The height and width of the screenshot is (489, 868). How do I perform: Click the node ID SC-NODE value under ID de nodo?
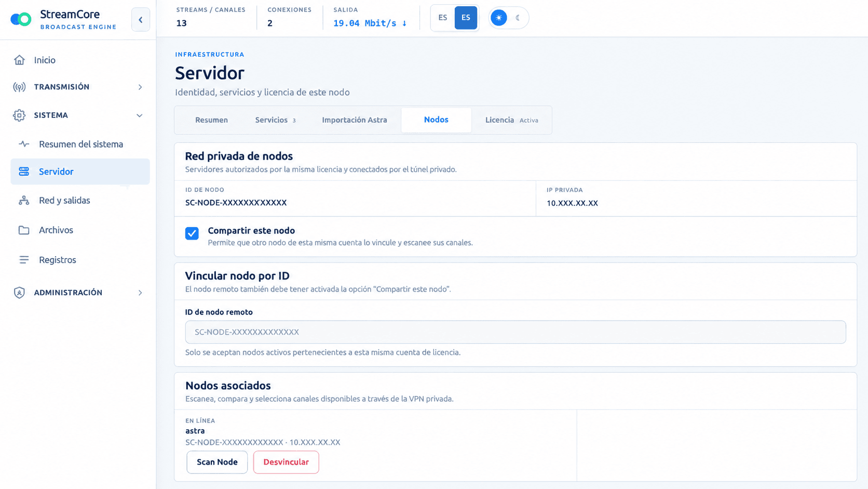236,203
